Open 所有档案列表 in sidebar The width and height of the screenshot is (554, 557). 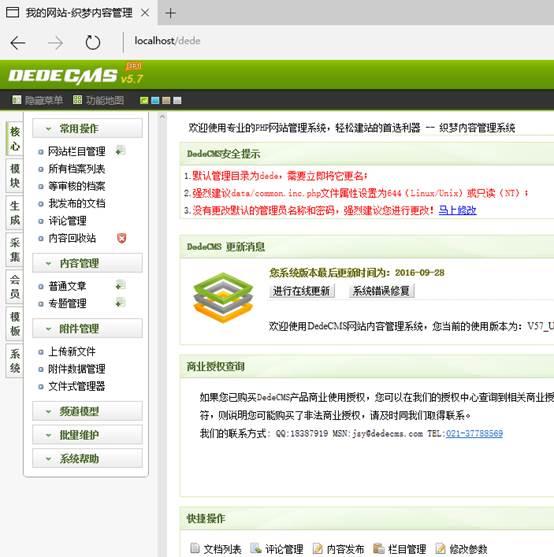[x=77, y=169]
